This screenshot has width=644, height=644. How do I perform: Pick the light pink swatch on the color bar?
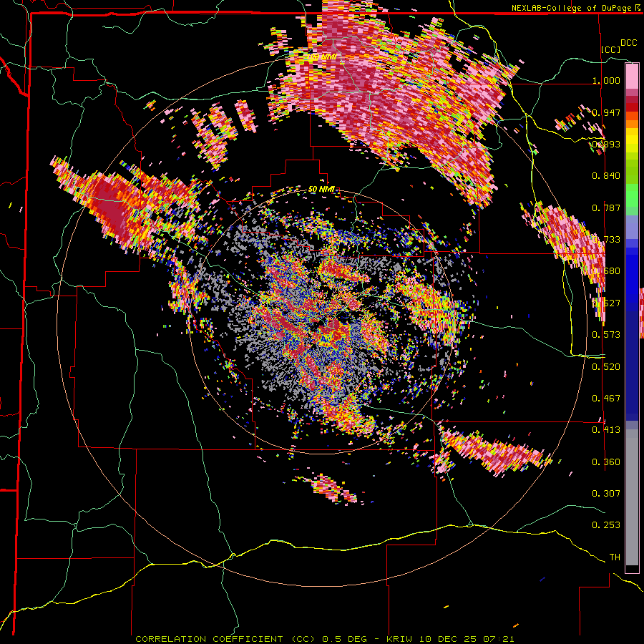(632, 76)
